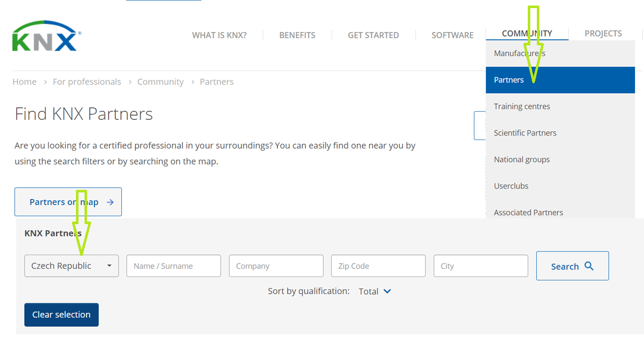The image size is (644, 346).
Task: Focus the City input field
Action: tap(481, 266)
